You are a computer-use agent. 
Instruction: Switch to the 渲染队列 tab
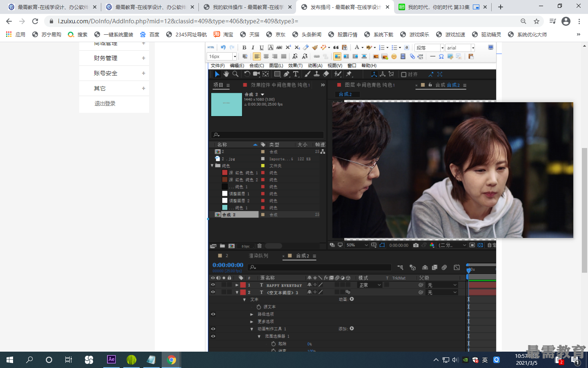coord(258,256)
